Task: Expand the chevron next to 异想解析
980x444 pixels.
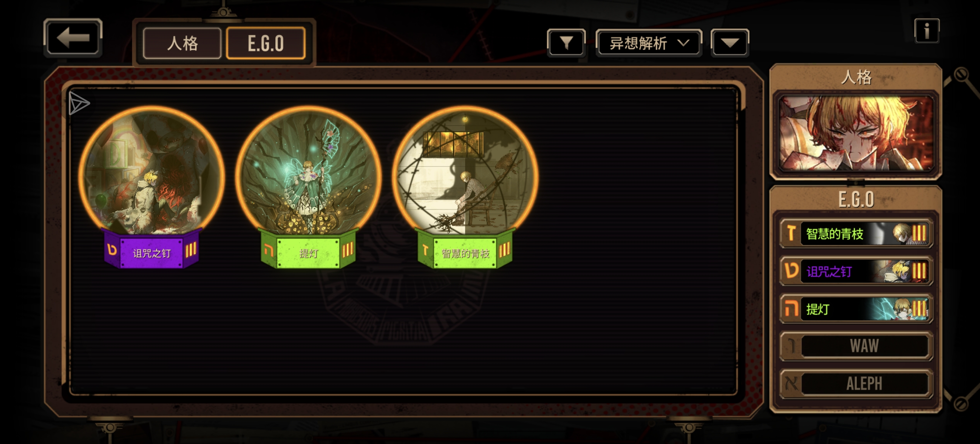Action: [684, 43]
